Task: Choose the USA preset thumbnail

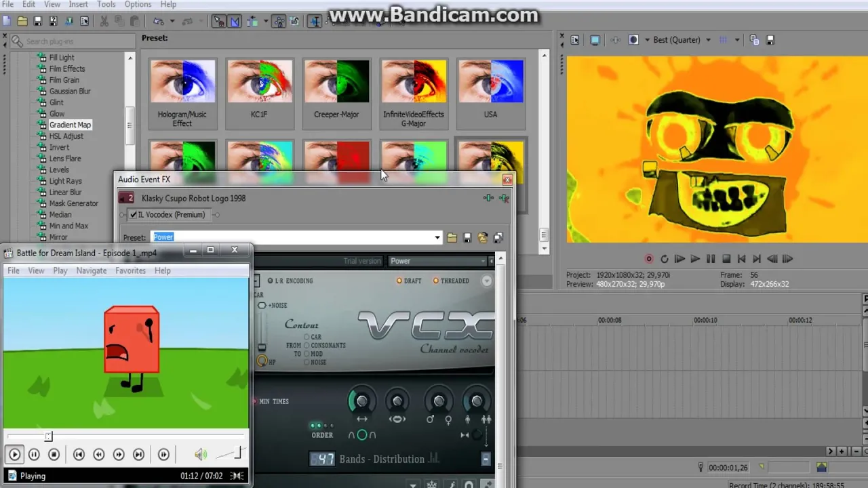Action: pos(490,93)
